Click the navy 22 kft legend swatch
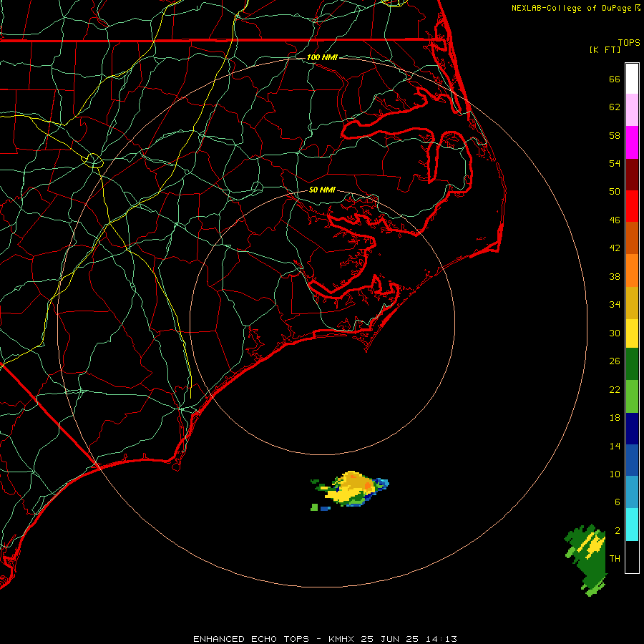This screenshot has width=644, height=644. point(632,429)
